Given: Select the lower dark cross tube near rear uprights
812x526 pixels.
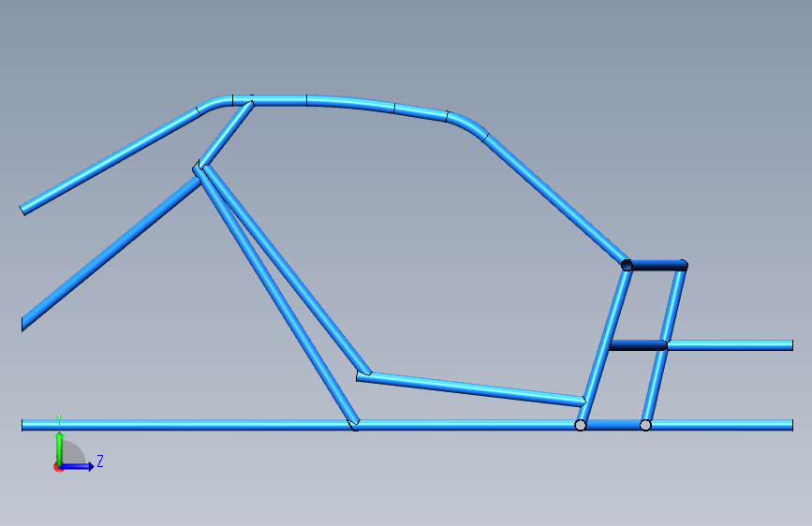Looking at the screenshot, I should [639, 345].
